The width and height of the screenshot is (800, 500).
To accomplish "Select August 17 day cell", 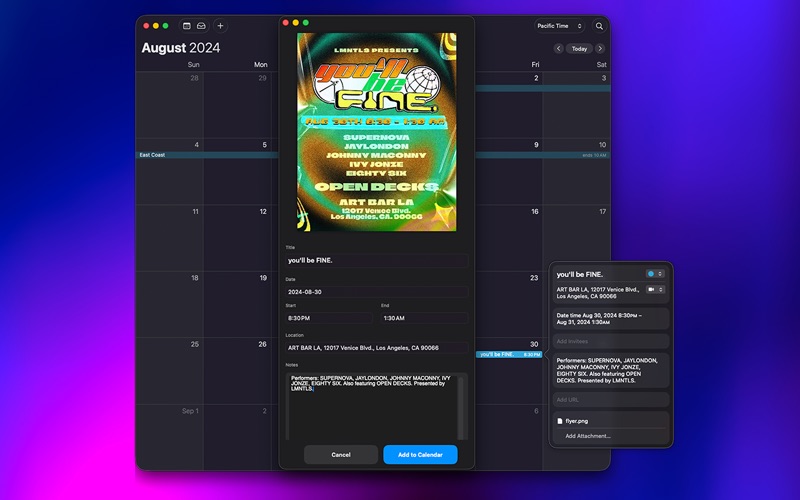I will [x=577, y=238].
